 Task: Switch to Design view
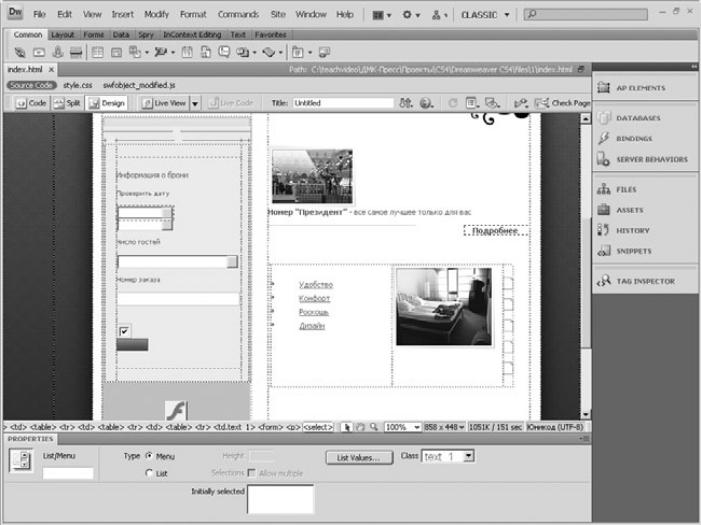107,103
